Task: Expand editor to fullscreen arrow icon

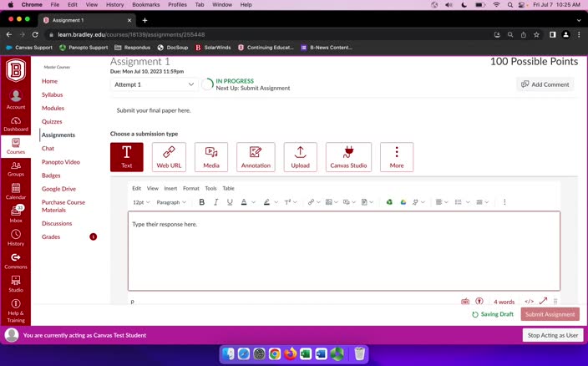Action: pyautogui.click(x=544, y=301)
